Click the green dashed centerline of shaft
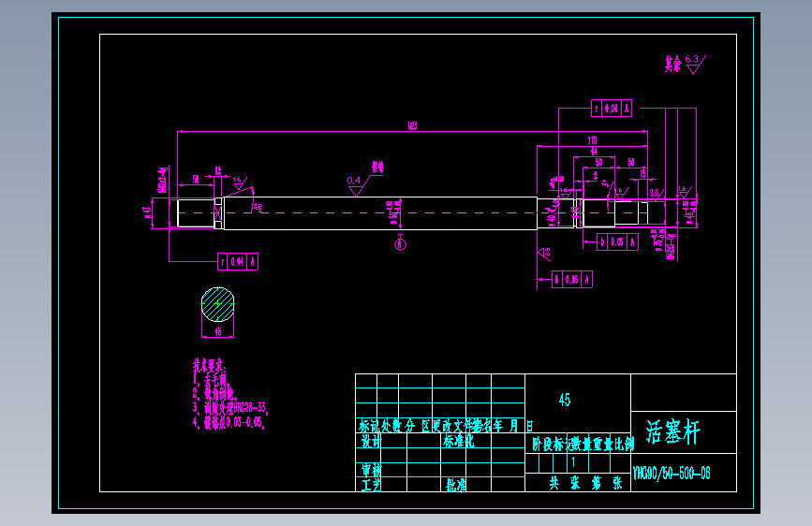The height and width of the screenshot is (526, 812). coord(412,212)
